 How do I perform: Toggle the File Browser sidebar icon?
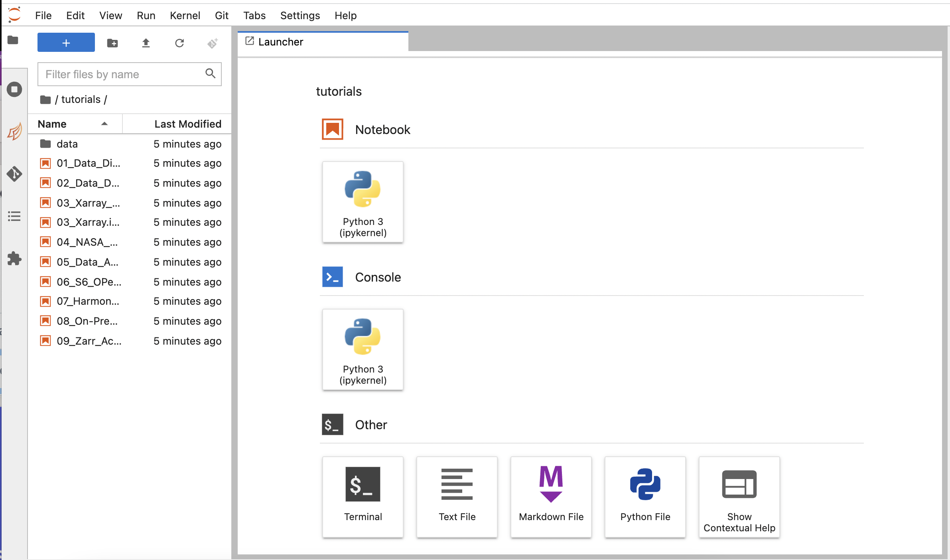(x=13, y=40)
